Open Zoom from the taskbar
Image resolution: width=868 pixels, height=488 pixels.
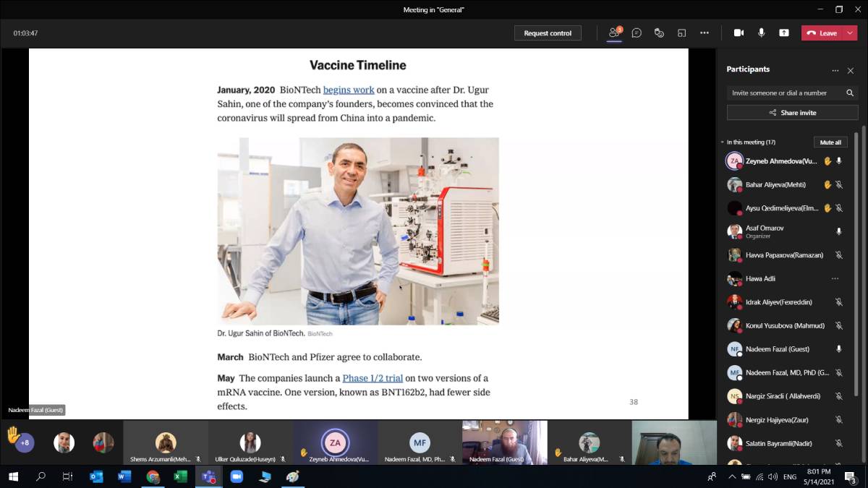click(236, 476)
